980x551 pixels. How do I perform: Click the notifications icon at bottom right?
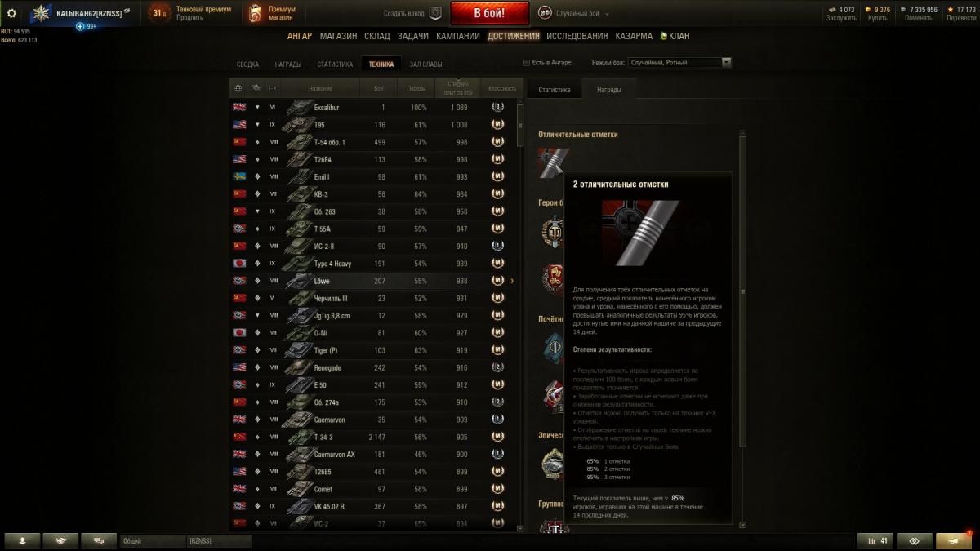(954, 540)
